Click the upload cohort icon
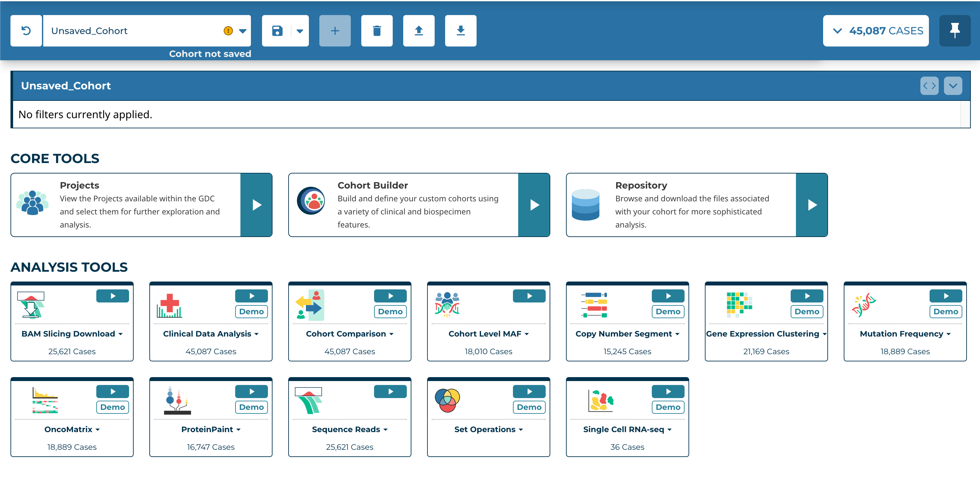 click(x=419, y=31)
